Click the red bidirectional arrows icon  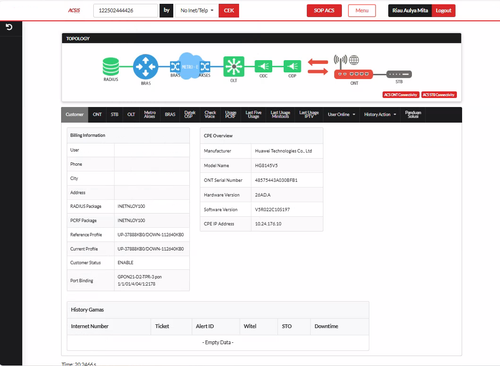coord(318,67)
